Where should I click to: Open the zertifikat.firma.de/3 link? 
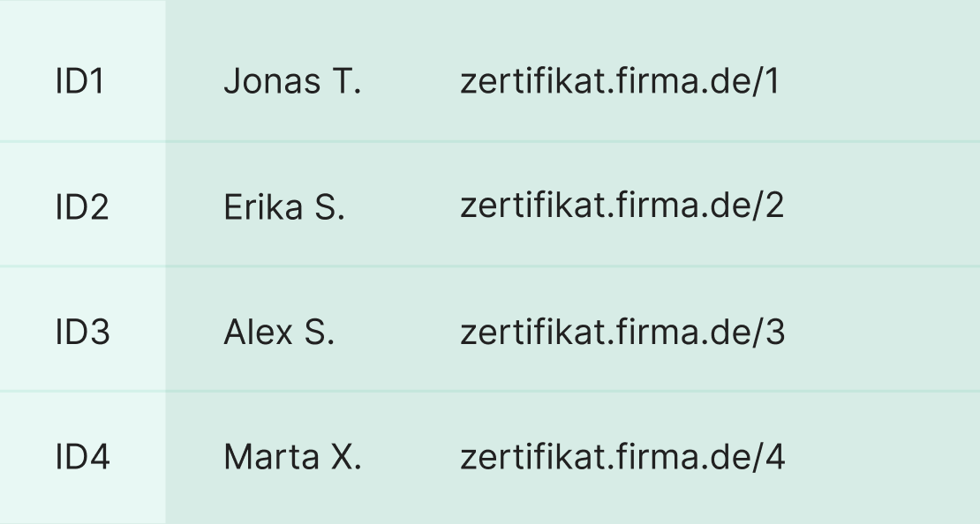[x=622, y=333]
